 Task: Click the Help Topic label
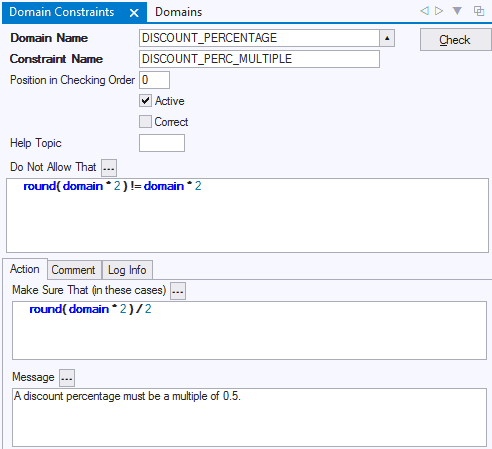coord(36,143)
